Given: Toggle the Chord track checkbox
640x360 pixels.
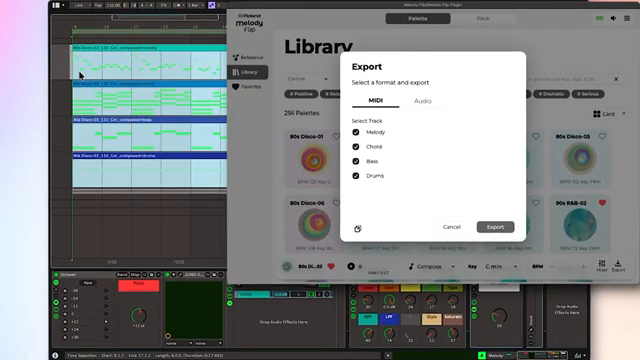Looking at the screenshot, I should [x=356, y=147].
